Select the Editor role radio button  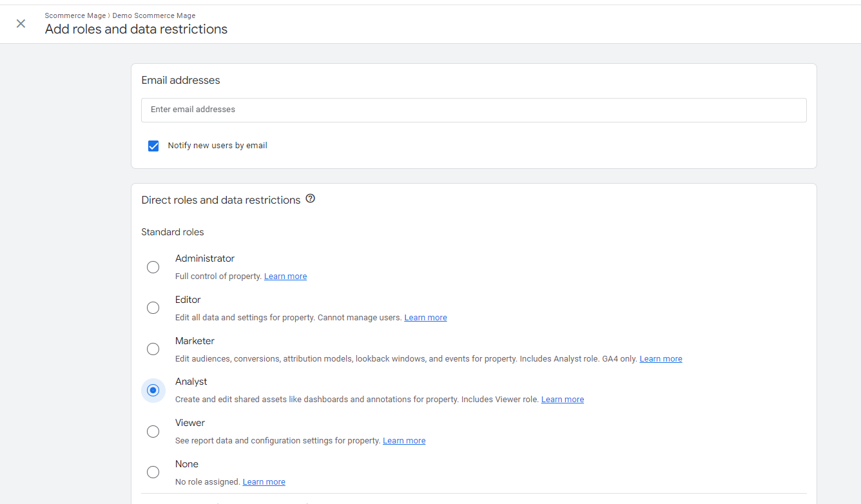point(153,308)
